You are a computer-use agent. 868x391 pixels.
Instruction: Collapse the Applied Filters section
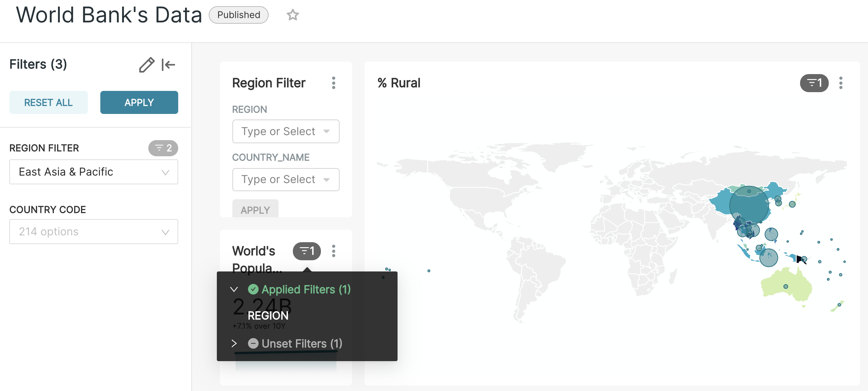click(234, 289)
